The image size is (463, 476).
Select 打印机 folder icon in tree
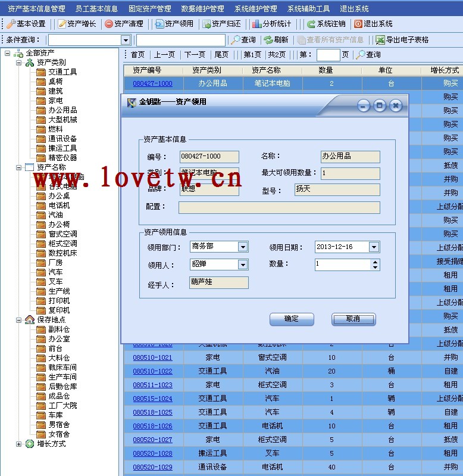click(41, 301)
